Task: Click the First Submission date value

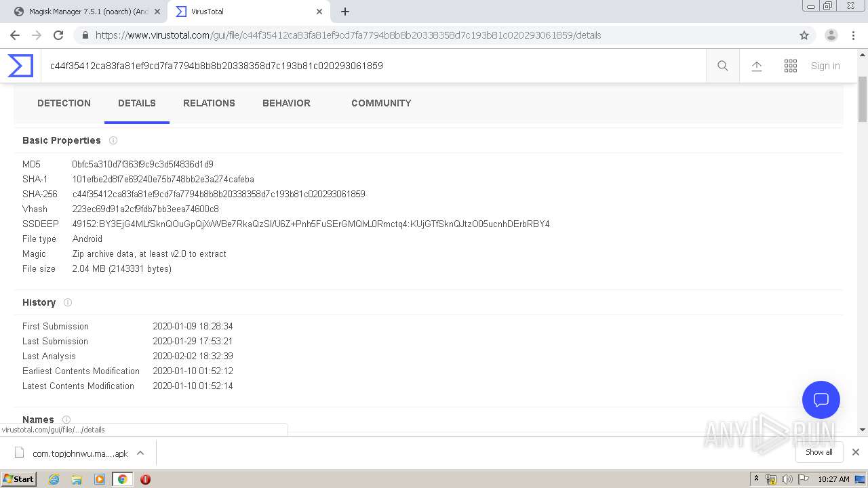Action: point(193,326)
